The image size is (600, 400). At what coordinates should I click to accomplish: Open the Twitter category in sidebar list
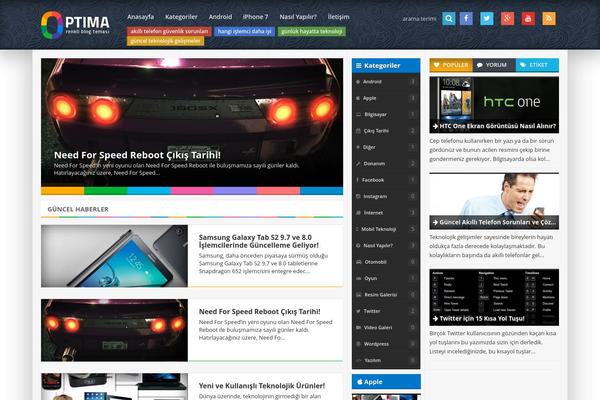tap(386, 311)
